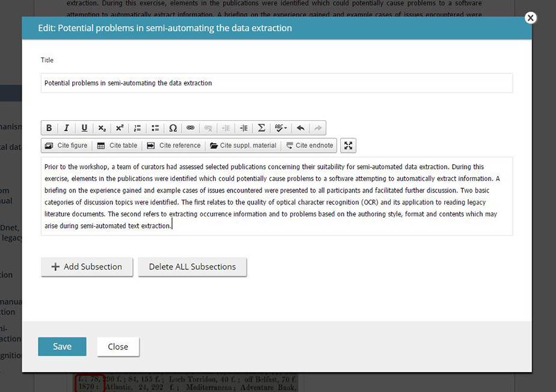
Task: Insert a bulleted list
Action: [155, 128]
